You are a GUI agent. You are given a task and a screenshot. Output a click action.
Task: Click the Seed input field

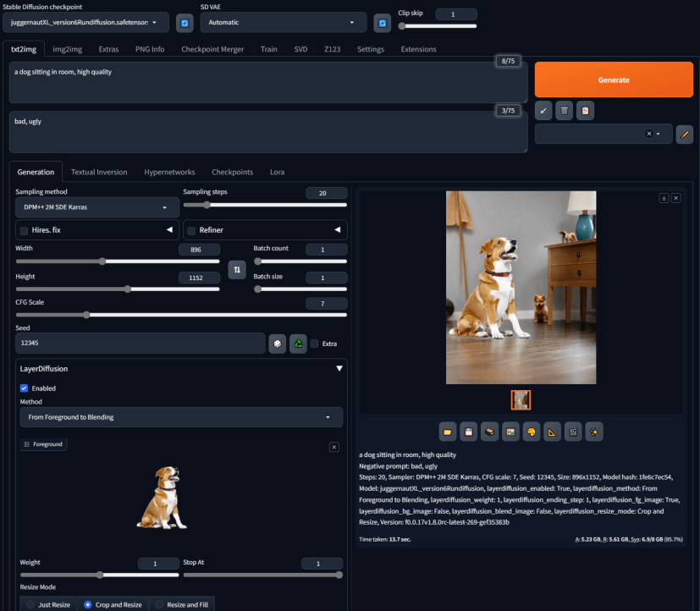141,344
